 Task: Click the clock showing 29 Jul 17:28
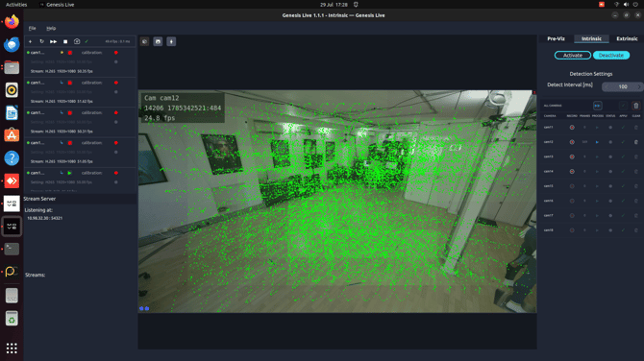[x=334, y=5]
